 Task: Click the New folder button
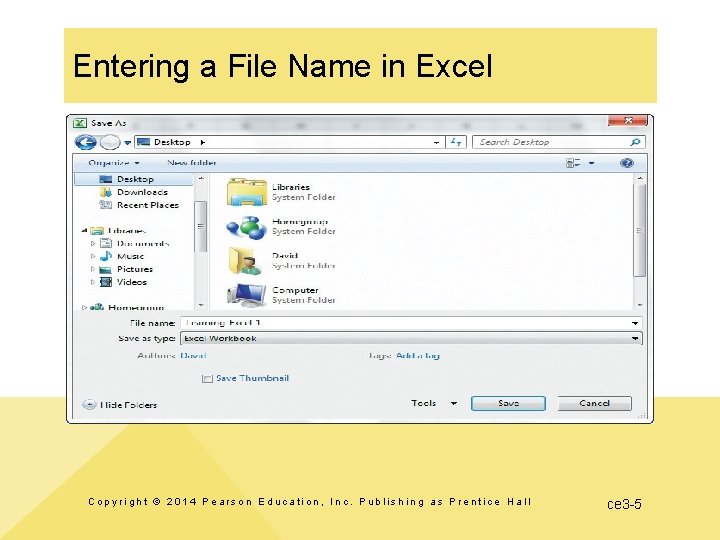pyautogui.click(x=191, y=163)
